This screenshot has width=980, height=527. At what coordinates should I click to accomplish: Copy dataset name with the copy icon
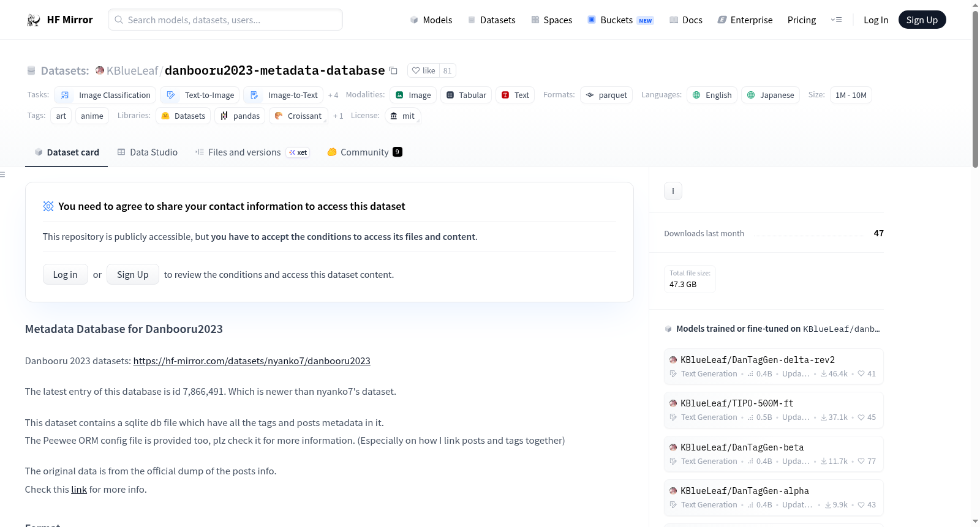point(393,71)
